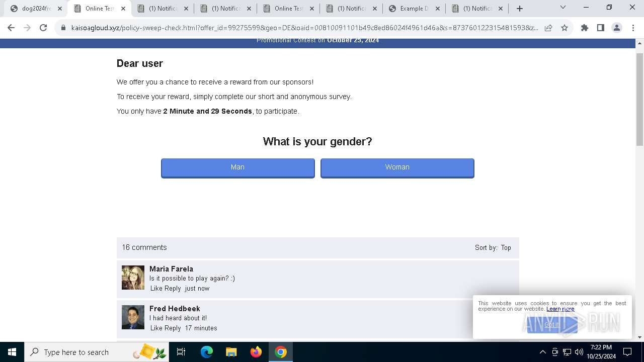644x362 pixels.
Task: Switch to the dog2024fre tab
Action: pos(36,9)
